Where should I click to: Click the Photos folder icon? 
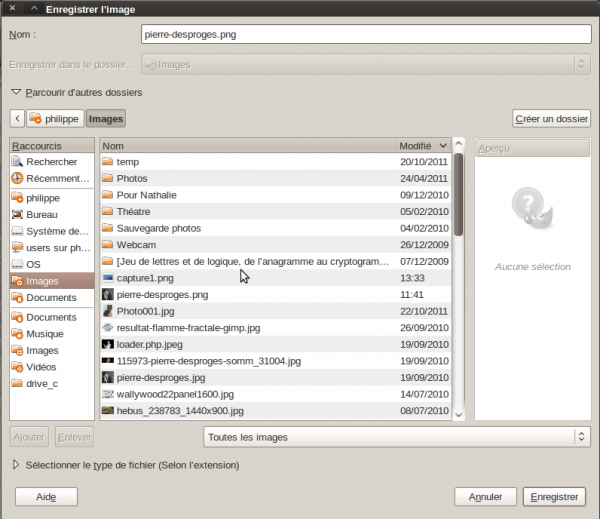click(108, 178)
